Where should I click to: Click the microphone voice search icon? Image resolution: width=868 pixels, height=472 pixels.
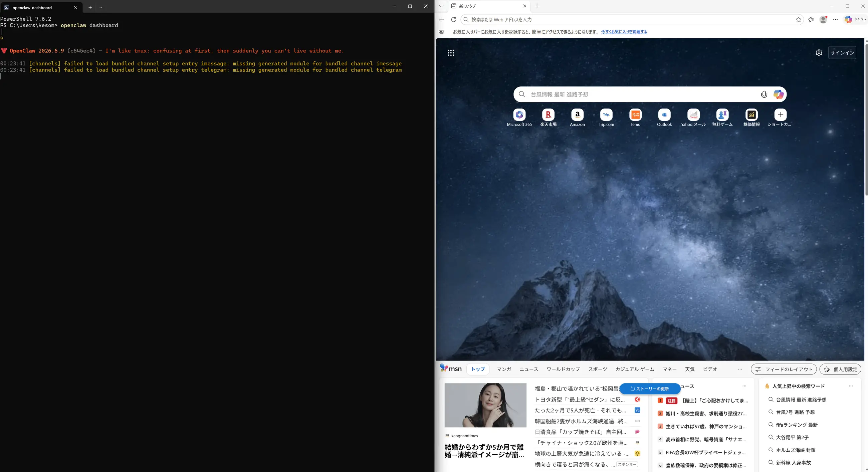coord(764,94)
